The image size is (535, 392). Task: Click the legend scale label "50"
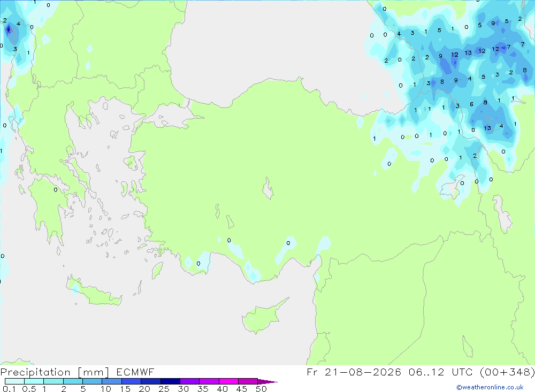click(x=261, y=389)
